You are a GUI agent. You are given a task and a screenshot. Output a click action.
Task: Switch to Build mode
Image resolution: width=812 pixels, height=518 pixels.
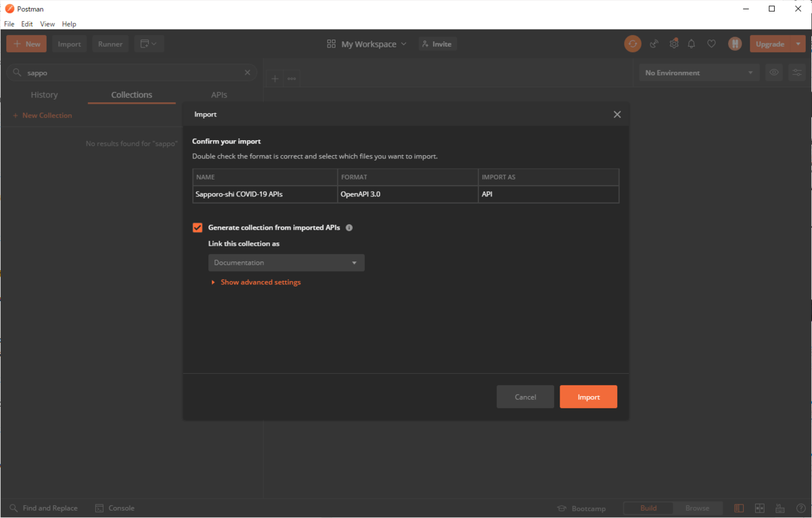pyautogui.click(x=648, y=508)
